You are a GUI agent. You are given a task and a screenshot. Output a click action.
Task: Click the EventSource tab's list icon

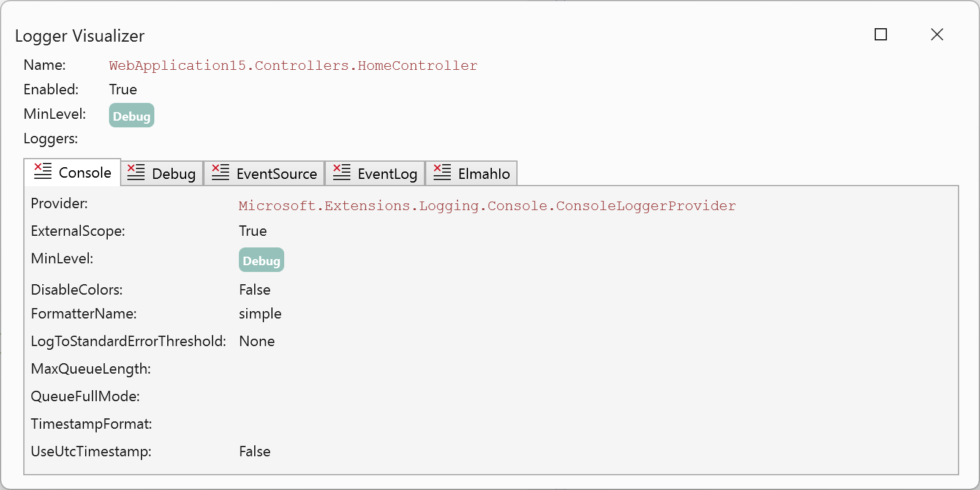point(221,173)
